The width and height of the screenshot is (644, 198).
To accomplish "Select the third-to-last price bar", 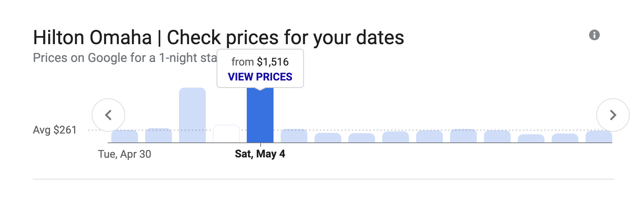I will [x=531, y=139].
